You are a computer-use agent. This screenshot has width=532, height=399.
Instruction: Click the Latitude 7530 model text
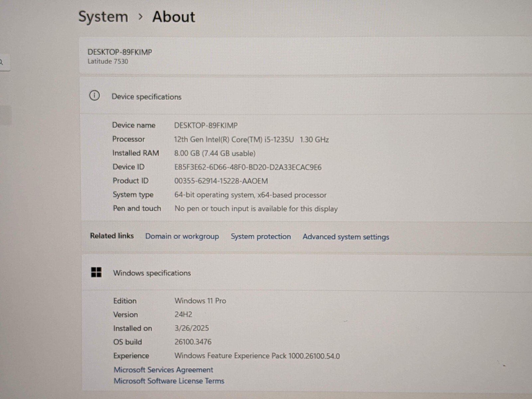pos(108,62)
